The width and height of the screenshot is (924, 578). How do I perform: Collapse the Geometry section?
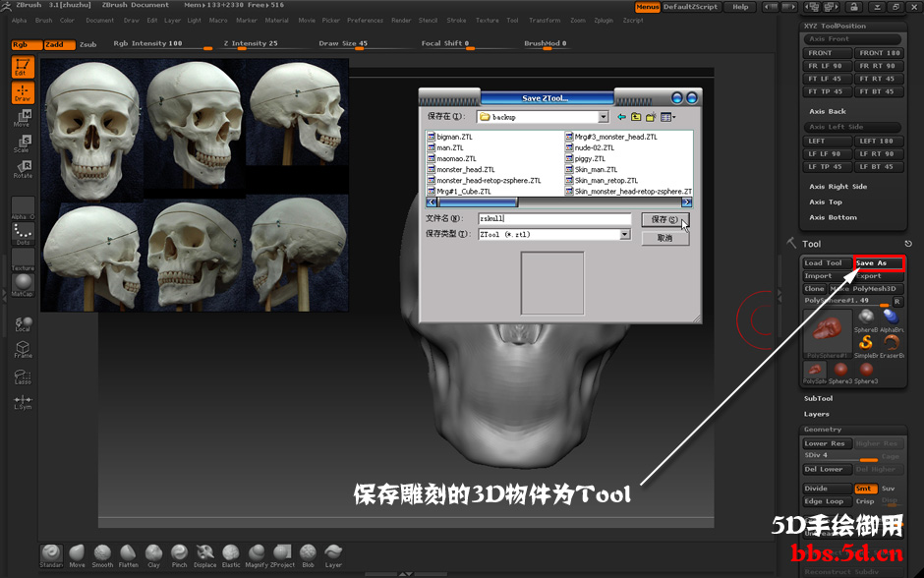(x=823, y=430)
